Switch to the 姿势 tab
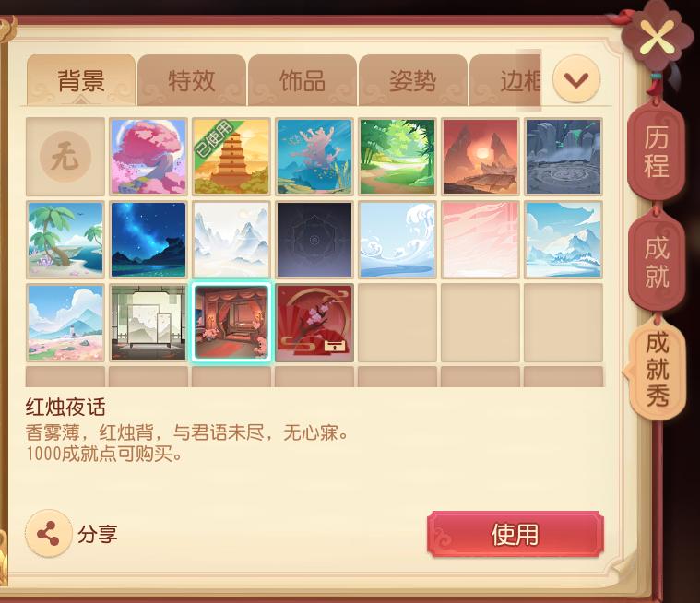 (x=413, y=80)
